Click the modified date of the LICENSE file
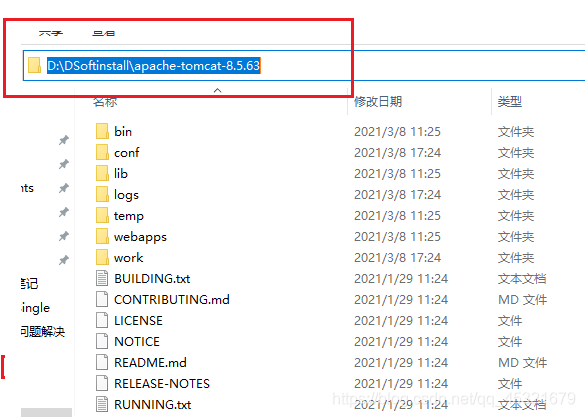Image resolution: width=585 pixels, height=417 pixels. click(401, 321)
